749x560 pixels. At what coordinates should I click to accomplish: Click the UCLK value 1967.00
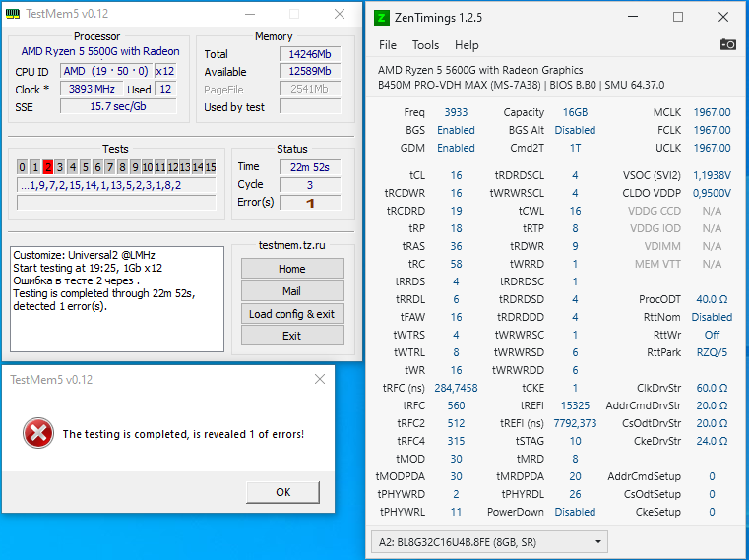[712, 148]
